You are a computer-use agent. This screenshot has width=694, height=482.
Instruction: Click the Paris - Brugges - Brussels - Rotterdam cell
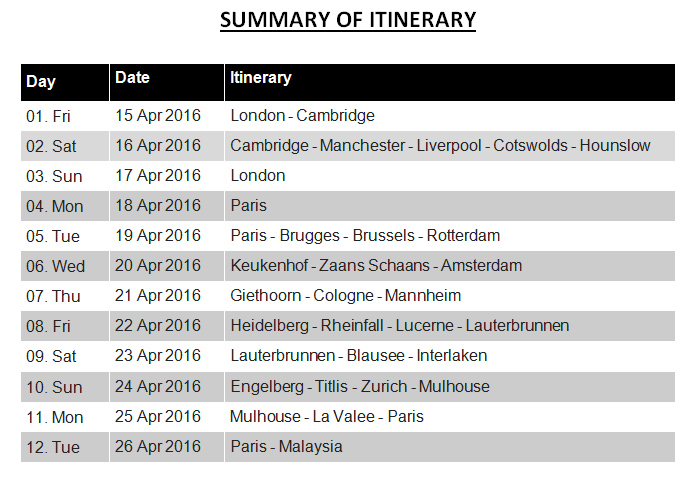pyautogui.click(x=450, y=236)
